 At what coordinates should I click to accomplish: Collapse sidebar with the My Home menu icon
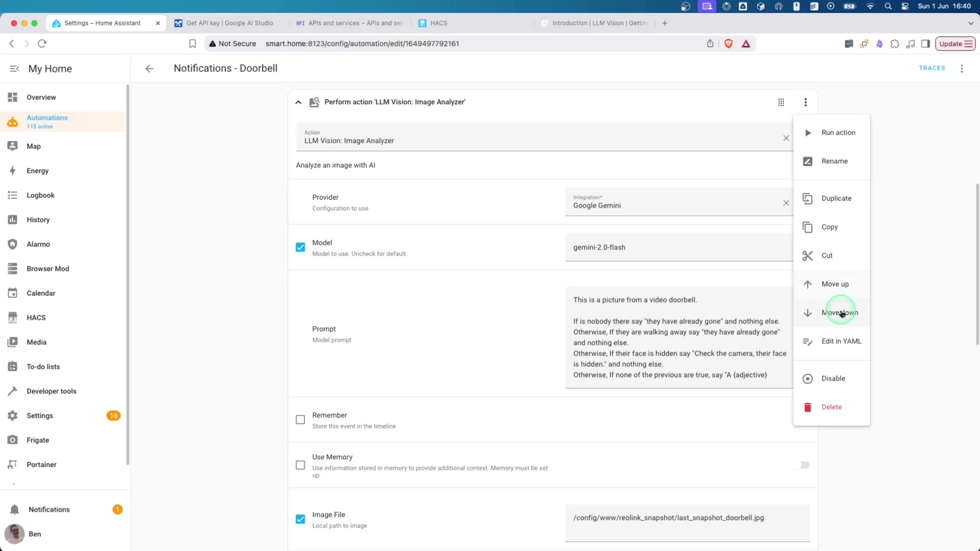tap(14, 68)
